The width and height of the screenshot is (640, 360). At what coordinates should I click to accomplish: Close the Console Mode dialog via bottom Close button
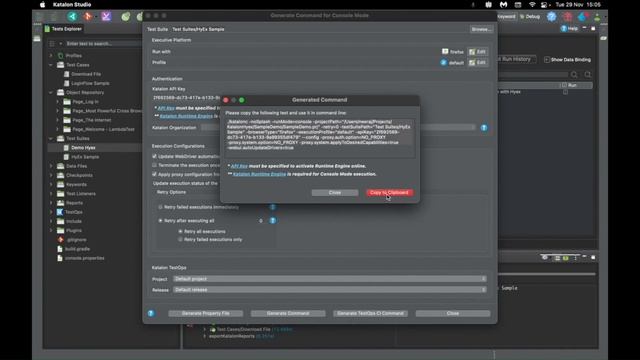coord(453,313)
